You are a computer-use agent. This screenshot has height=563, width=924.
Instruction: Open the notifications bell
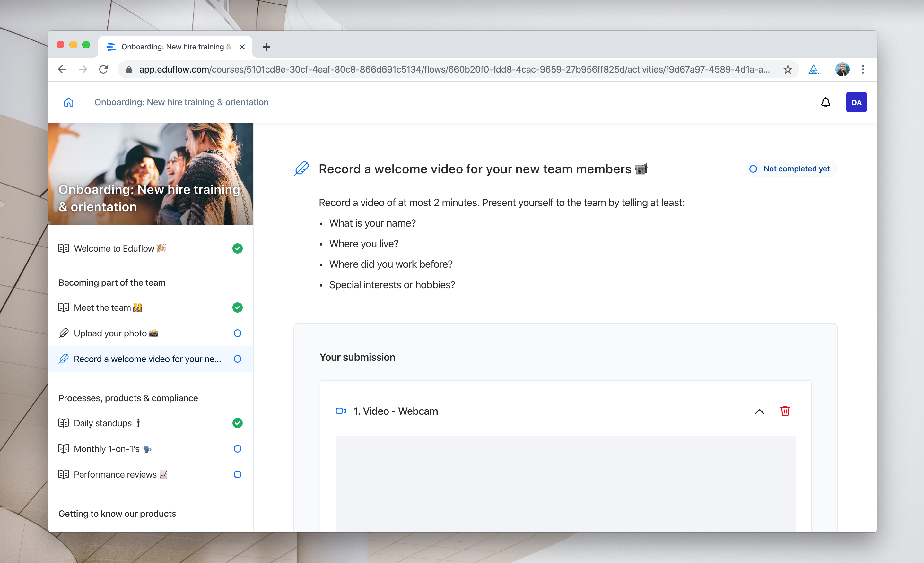coord(825,102)
